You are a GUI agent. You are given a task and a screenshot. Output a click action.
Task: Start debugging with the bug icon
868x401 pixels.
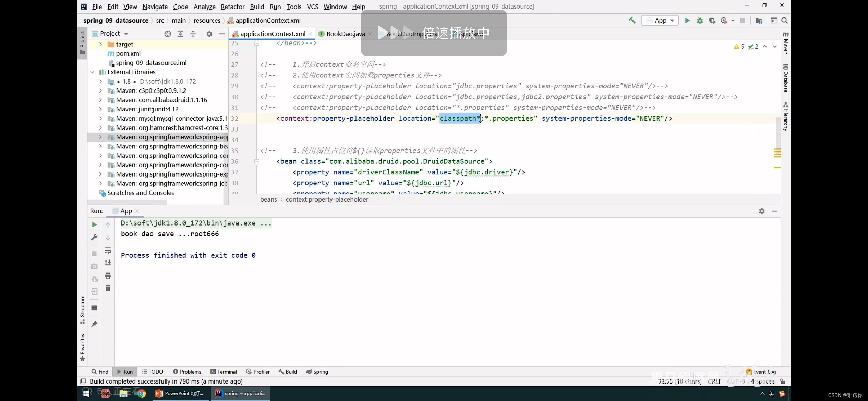click(x=700, y=21)
